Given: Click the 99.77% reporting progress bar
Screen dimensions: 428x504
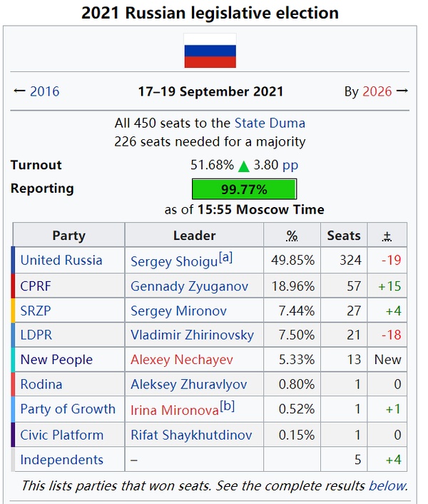Looking at the screenshot, I should coord(244,189).
